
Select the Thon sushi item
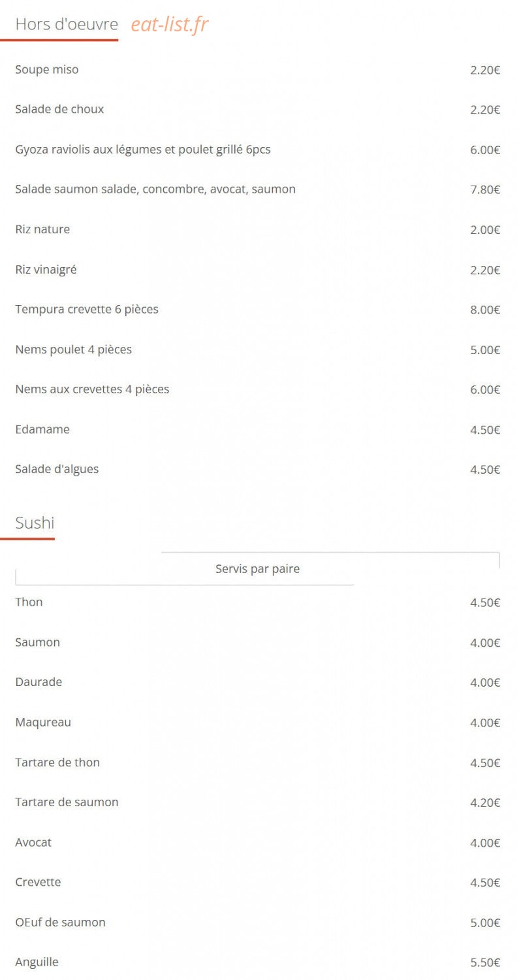29,602
